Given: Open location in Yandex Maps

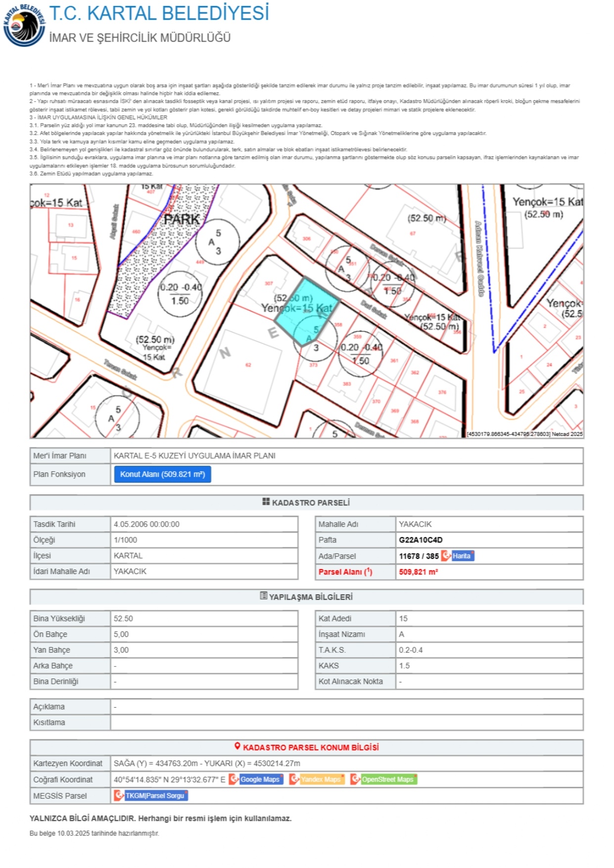Looking at the screenshot, I should 321,779.
